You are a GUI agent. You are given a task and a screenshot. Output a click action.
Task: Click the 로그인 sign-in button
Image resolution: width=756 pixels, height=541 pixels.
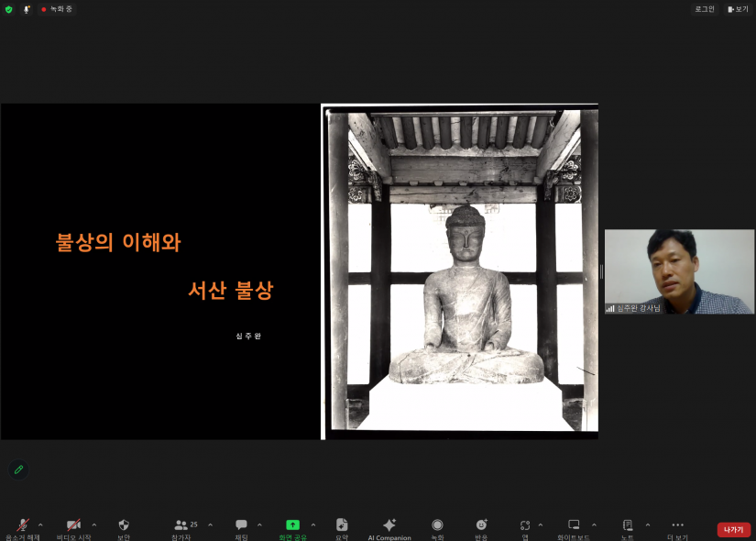(x=704, y=9)
